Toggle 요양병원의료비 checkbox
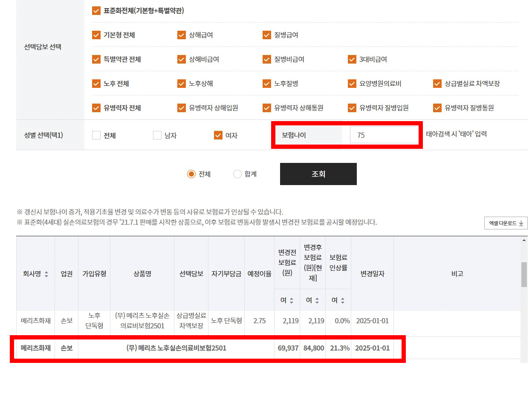This screenshot has width=532, height=403. coord(352,84)
